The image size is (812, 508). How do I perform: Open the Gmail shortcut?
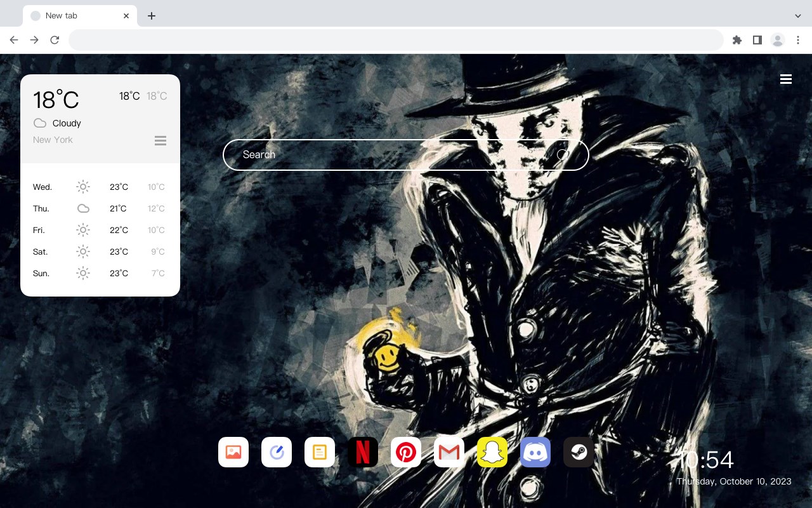(x=449, y=452)
